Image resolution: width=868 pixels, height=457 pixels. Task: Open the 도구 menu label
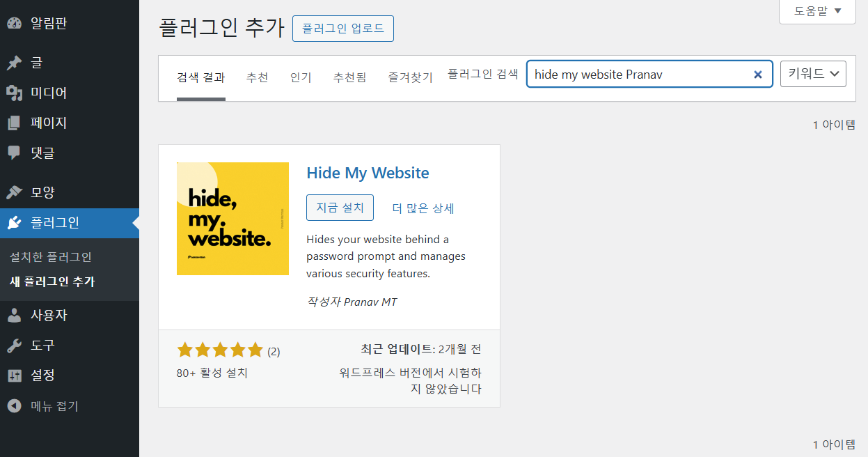42,345
